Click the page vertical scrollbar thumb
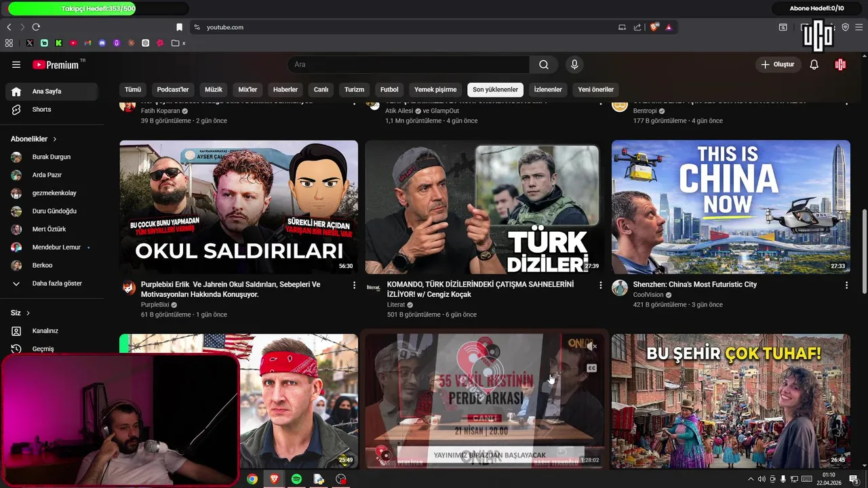 pyautogui.click(x=864, y=251)
